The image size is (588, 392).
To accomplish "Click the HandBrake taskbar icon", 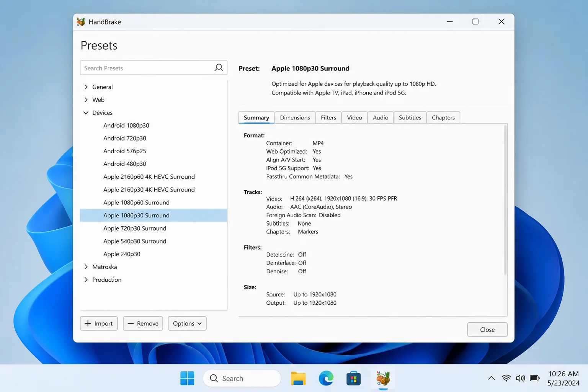I will [383, 378].
